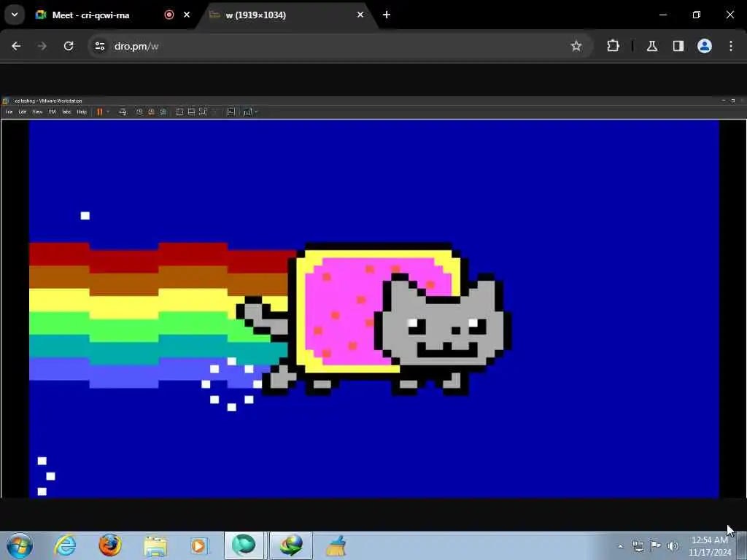
Task: Open the Chrome profile avatar
Action: 705,46
